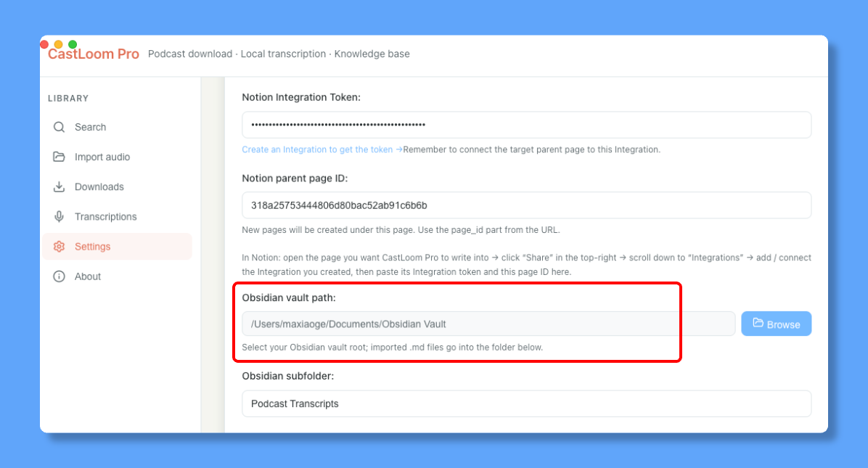Screen dimensions: 868x468
Task: Click the Browse button for vault path
Action: pos(776,324)
